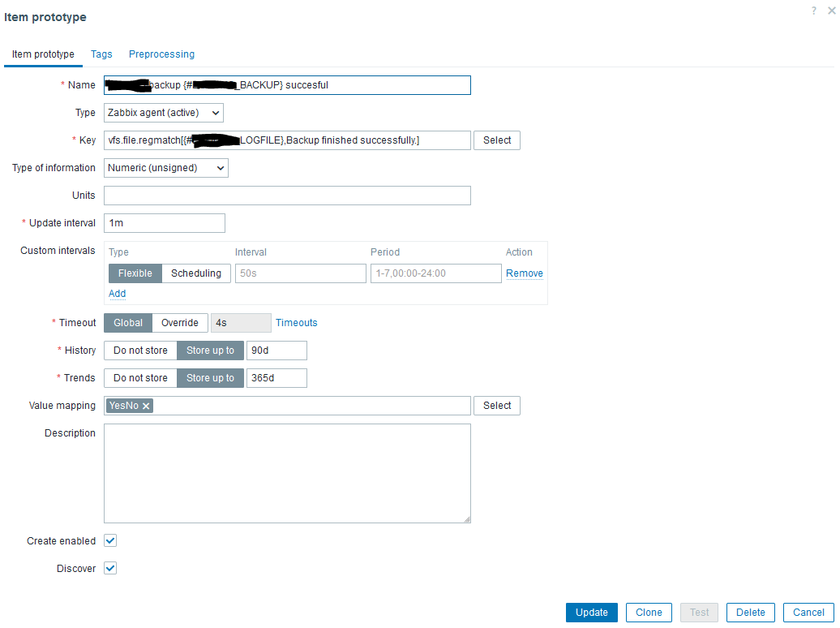Focus the Update interval field

click(165, 223)
